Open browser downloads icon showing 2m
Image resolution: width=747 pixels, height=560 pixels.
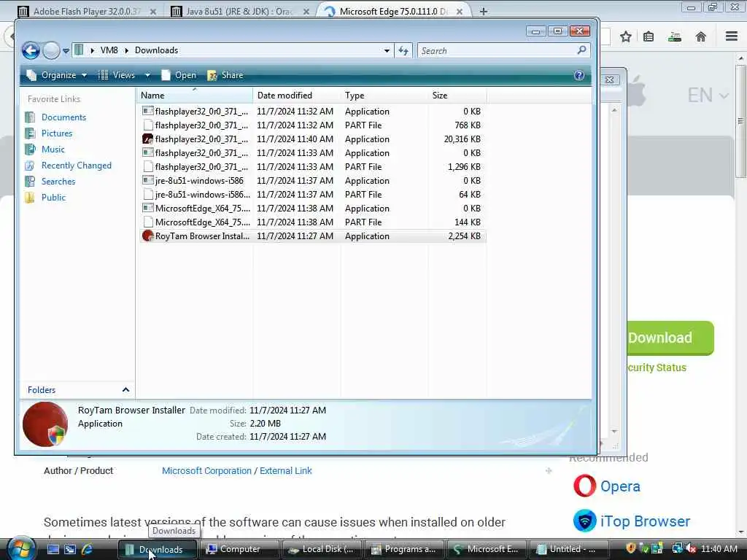coord(675,36)
